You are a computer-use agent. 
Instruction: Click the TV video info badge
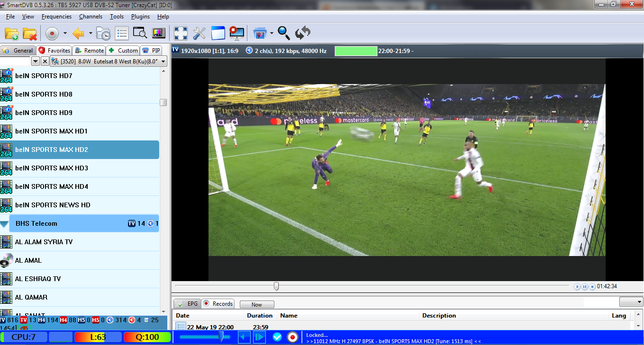point(175,50)
